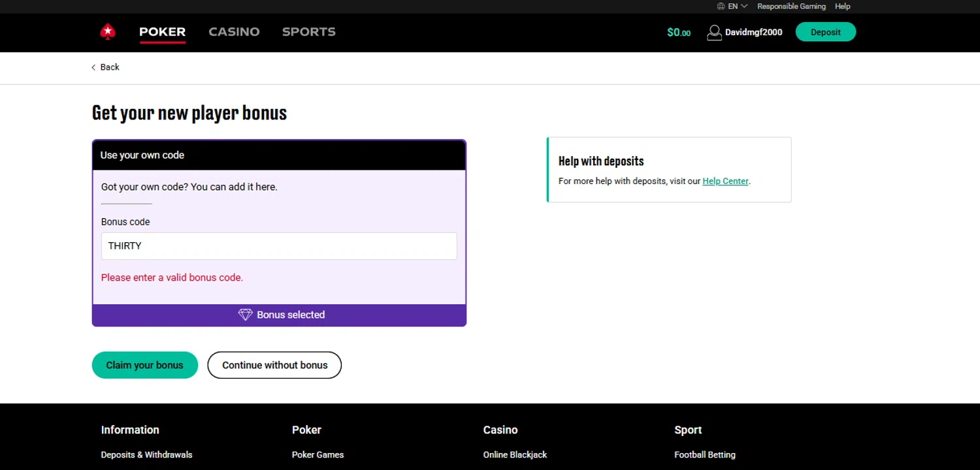Click the 'Bonus code' field label
Image resolution: width=980 pixels, height=470 pixels.
point(125,222)
